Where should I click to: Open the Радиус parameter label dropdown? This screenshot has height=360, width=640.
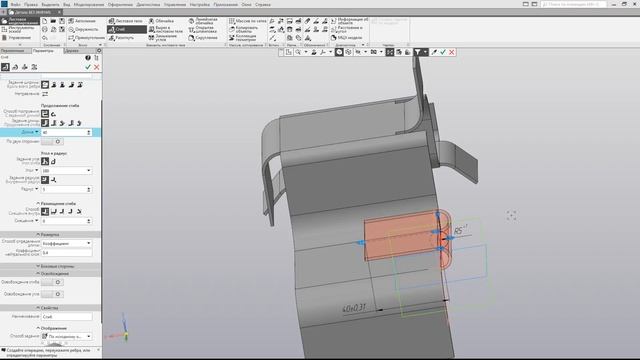click(x=30, y=189)
